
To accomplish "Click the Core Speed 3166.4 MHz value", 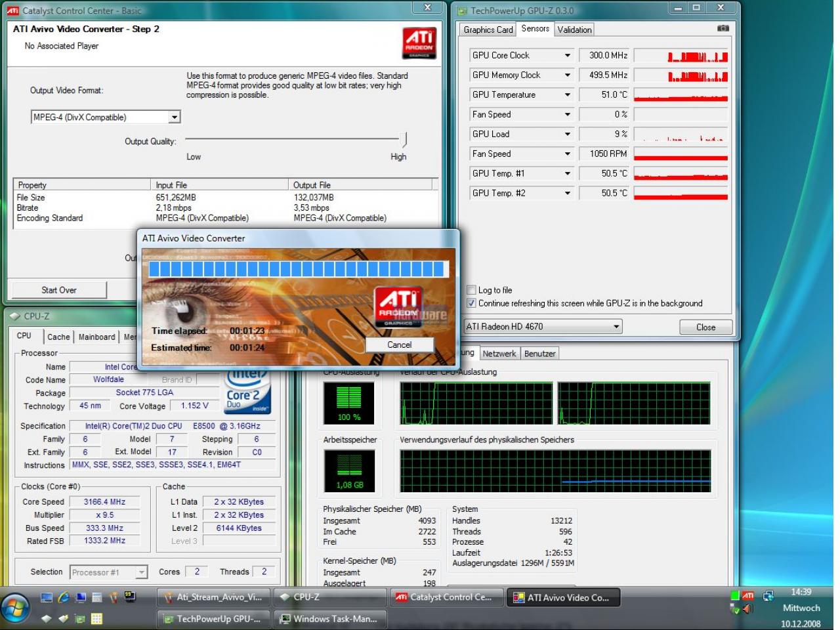I will [x=105, y=502].
